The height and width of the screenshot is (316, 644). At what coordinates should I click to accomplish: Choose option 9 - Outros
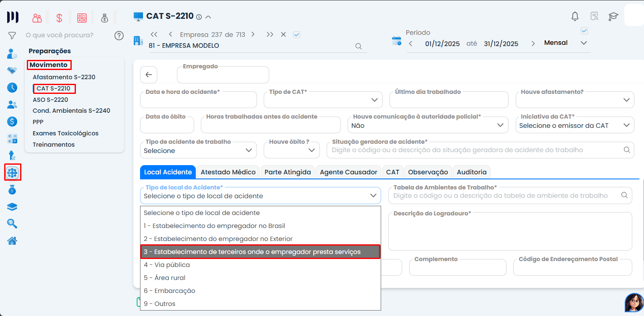click(x=260, y=304)
